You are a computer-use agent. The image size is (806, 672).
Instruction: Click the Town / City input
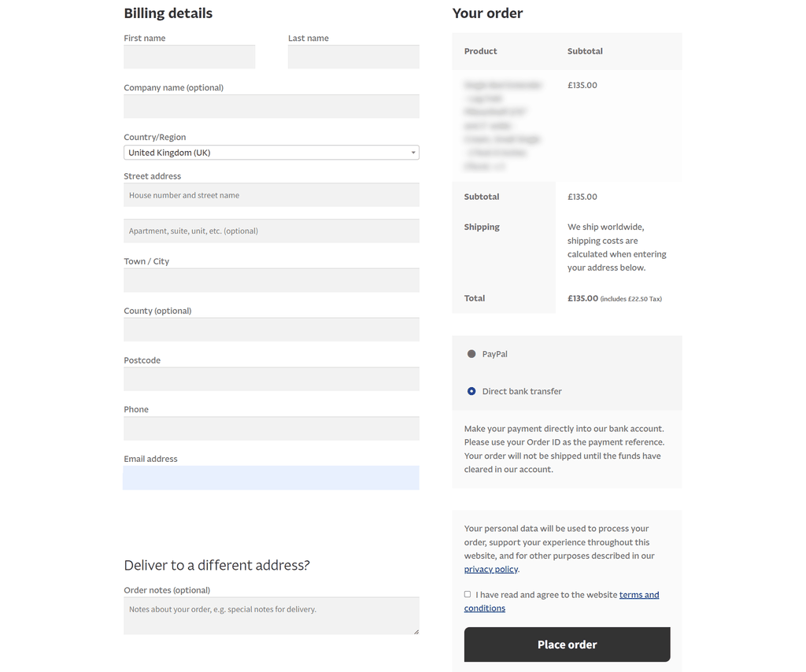[271, 280]
